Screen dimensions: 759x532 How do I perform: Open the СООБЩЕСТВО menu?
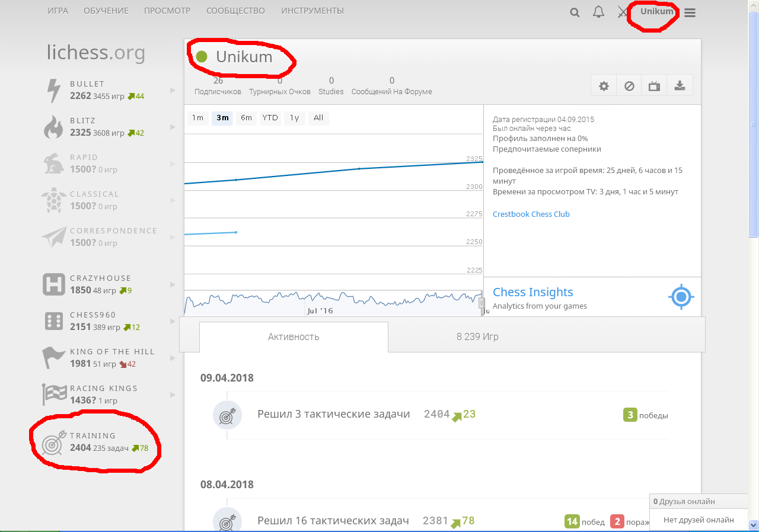pyautogui.click(x=236, y=11)
